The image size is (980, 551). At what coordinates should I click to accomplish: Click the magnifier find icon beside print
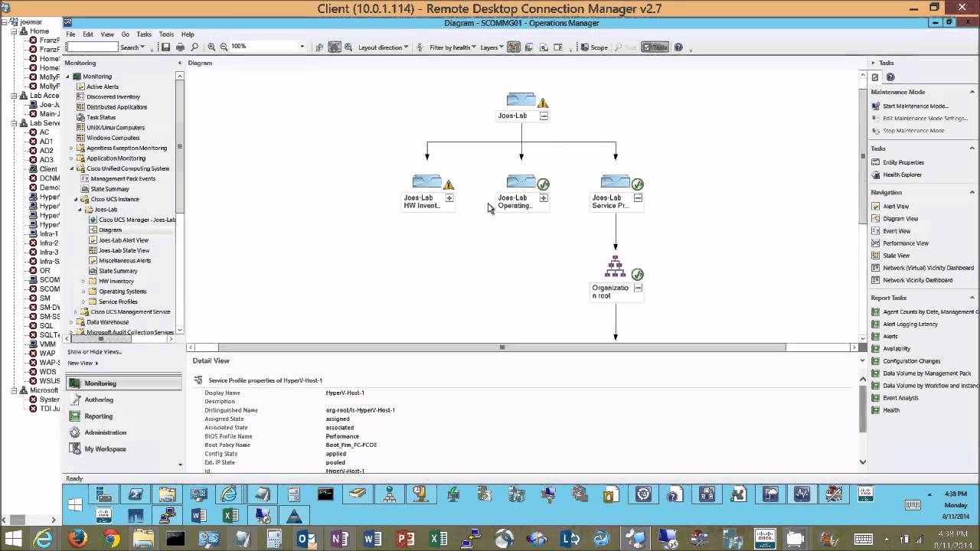[194, 47]
